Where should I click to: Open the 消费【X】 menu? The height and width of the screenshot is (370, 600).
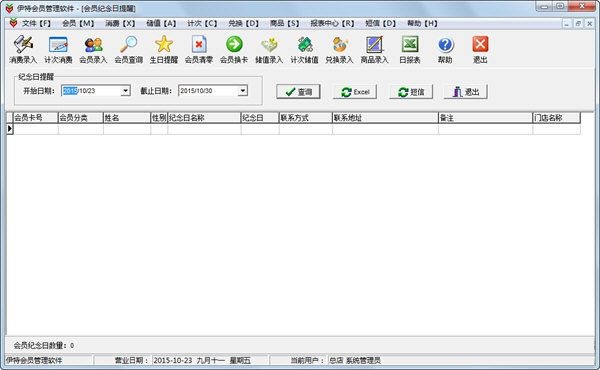point(120,23)
